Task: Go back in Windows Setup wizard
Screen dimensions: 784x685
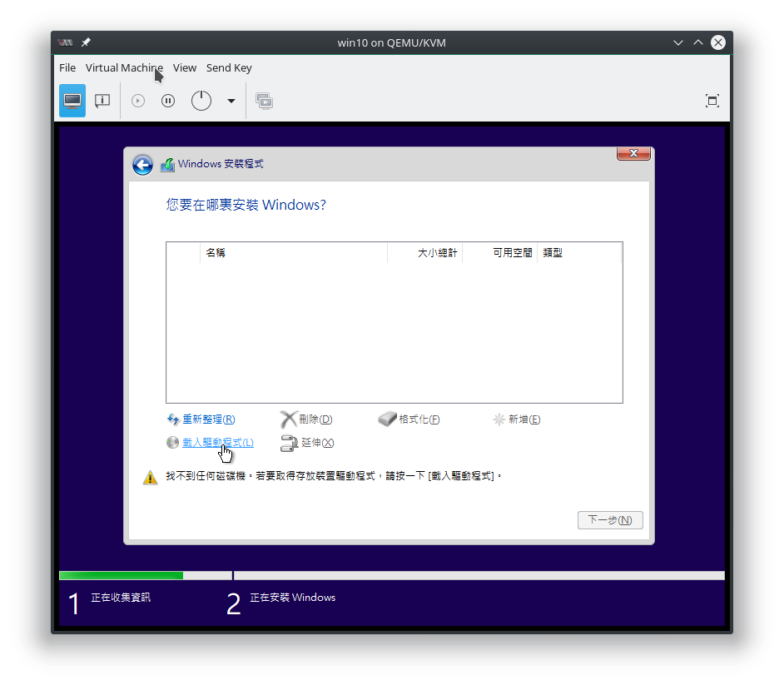Action: point(142,165)
